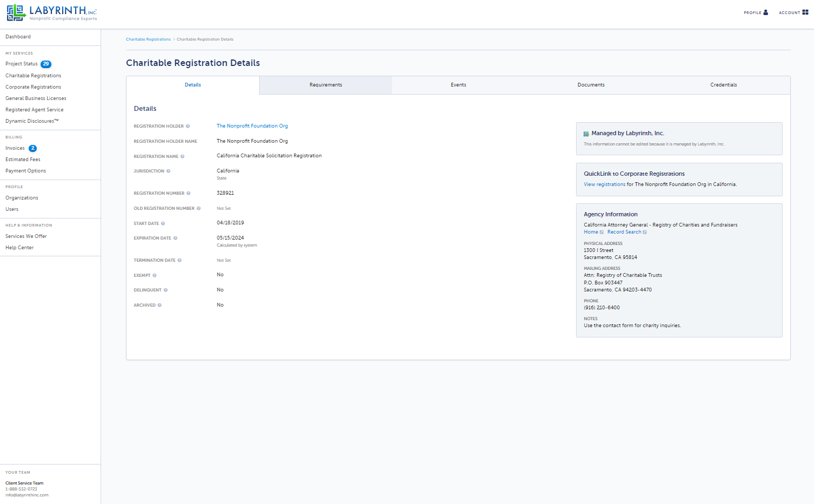The width and height of the screenshot is (814, 504).
Task: Go to Project Status in sidebar
Action: click(x=22, y=64)
